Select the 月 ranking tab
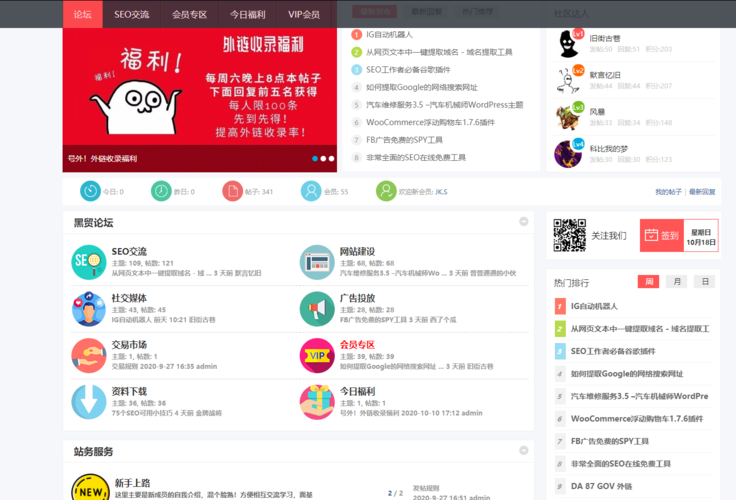736x500 pixels. (676, 282)
